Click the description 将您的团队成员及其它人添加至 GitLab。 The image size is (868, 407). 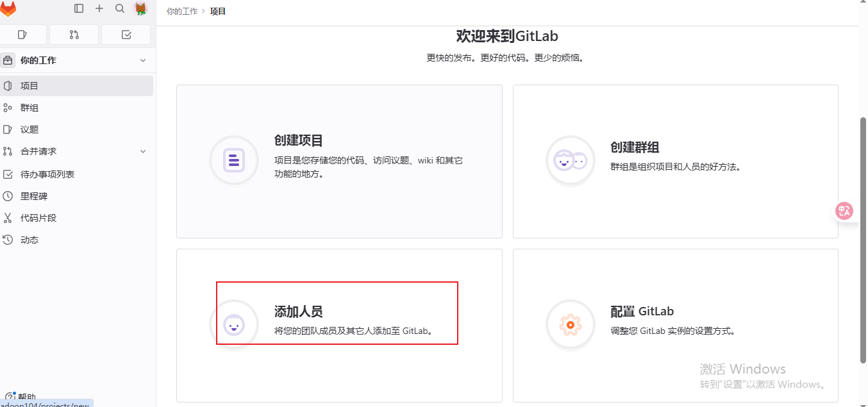tap(355, 331)
